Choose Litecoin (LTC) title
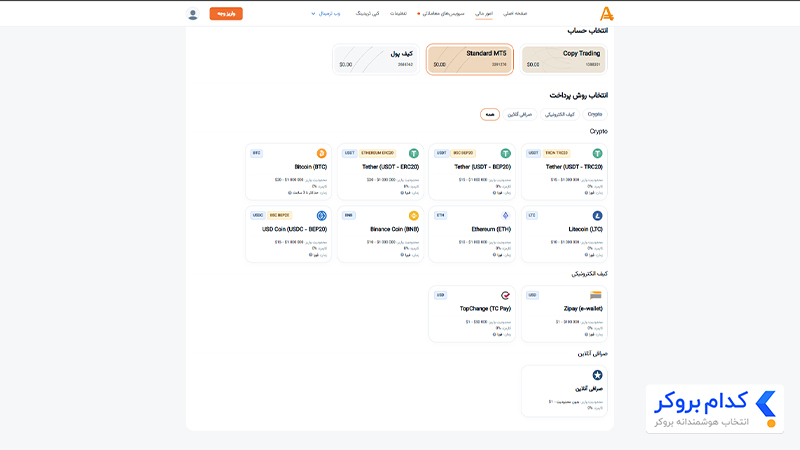Viewport: 800px width, 450px height. (585, 229)
